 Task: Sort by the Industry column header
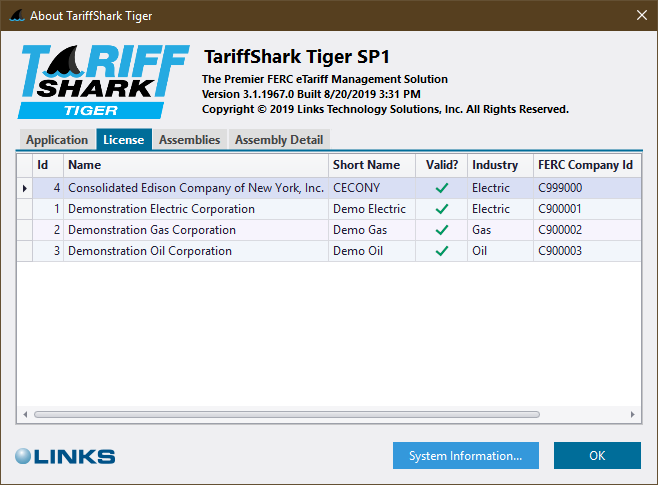click(500, 165)
